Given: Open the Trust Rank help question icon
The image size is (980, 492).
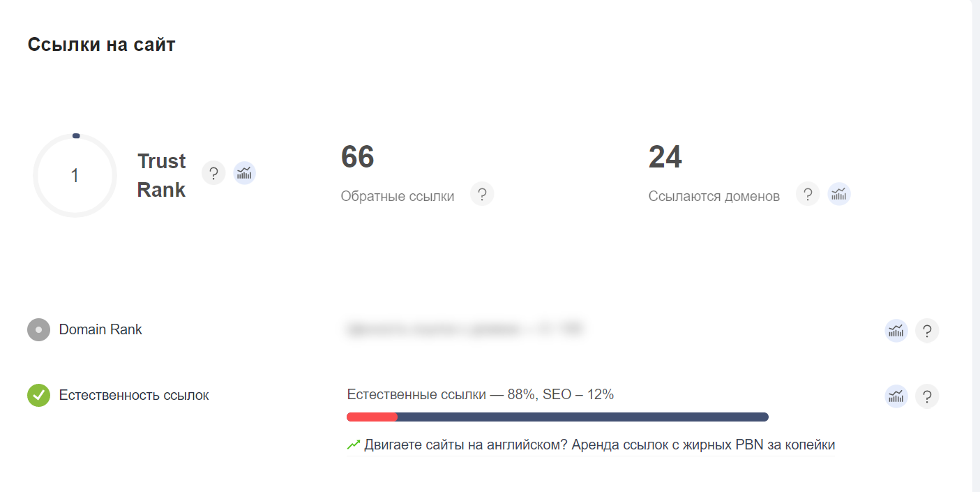Looking at the screenshot, I should (213, 173).
